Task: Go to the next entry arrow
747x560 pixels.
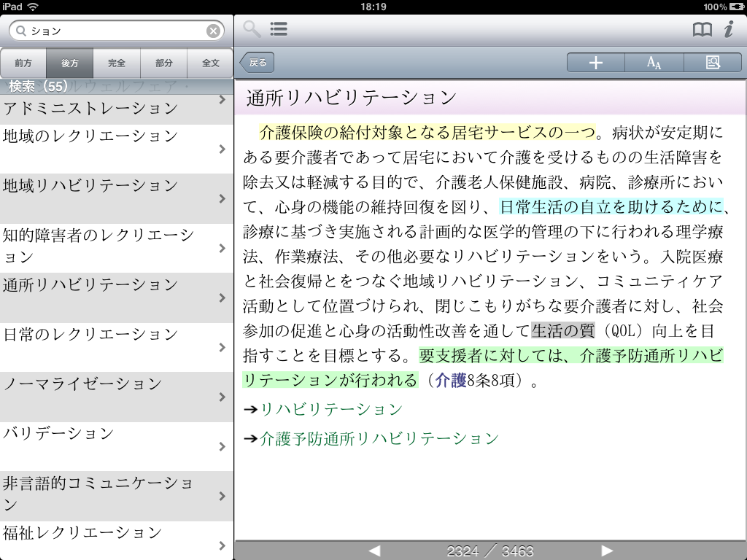Action: pos(606,551)
